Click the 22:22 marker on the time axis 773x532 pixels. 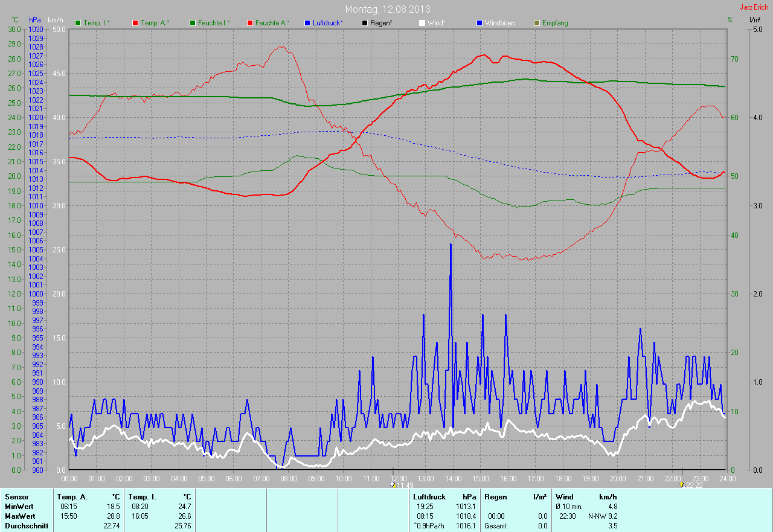691,485
